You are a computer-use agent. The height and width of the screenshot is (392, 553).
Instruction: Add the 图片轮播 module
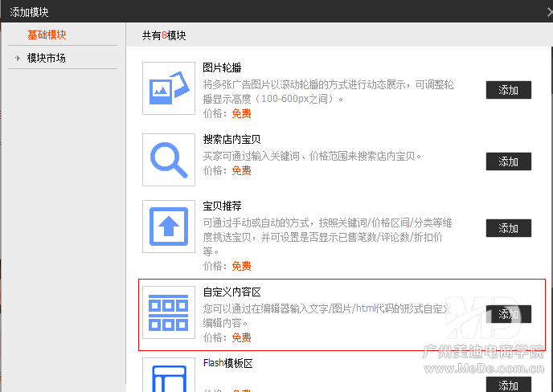509,90
